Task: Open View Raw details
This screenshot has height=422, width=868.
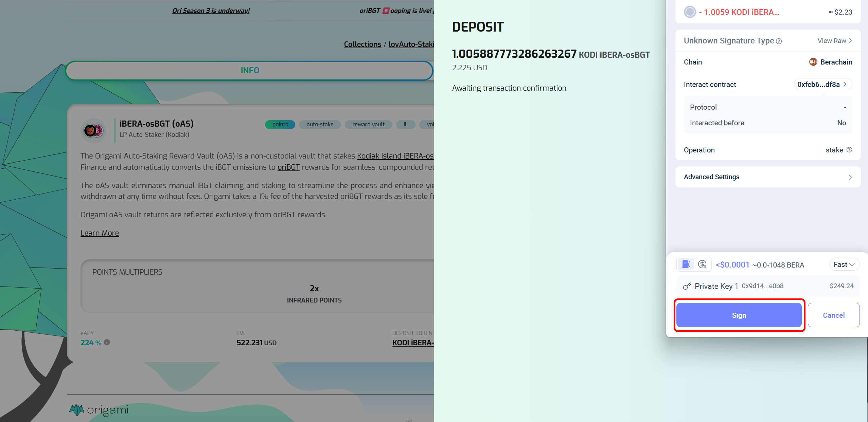Action: point(834,41)
